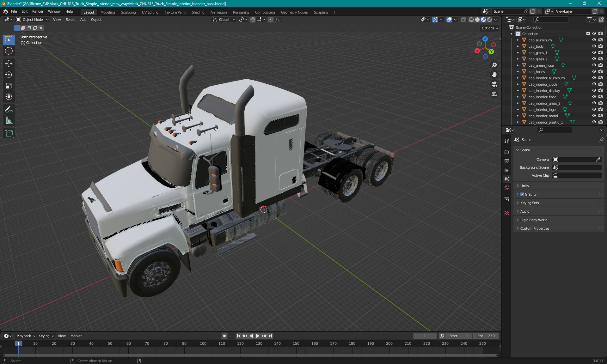Hide cab_aluminum in viewport
This screenshot has width=607, height=364.
pyautogui.click(x=594, y=40)
